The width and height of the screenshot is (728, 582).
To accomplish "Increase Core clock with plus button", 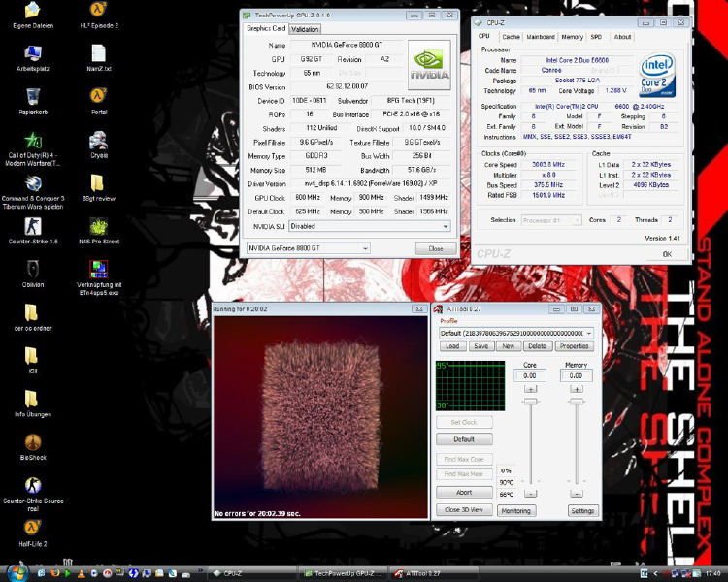I will click(x=530, y=389).
